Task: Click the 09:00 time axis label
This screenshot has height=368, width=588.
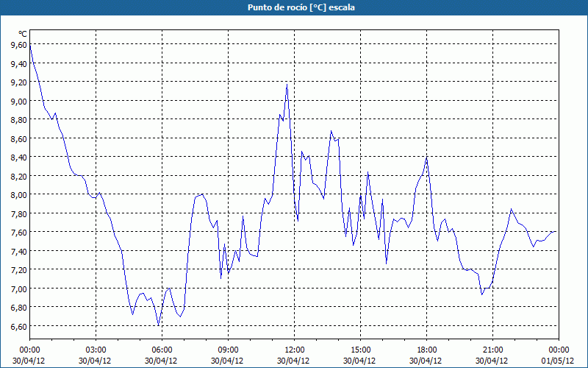Action: 228,350
